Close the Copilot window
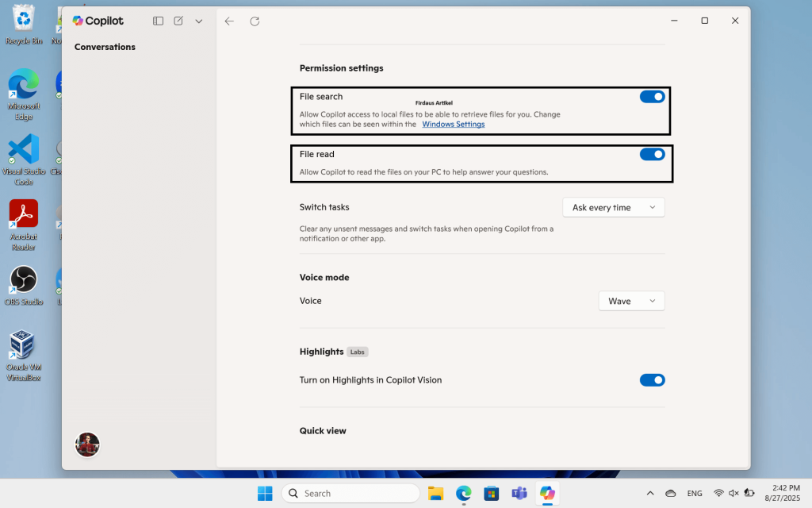 pyautogui.click(x=735, y=21)
